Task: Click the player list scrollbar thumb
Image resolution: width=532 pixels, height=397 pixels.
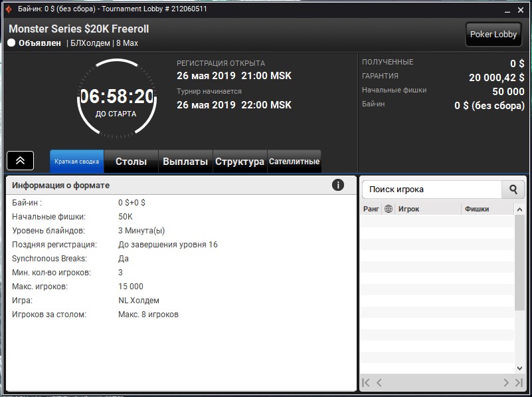Action: (519, 263)
